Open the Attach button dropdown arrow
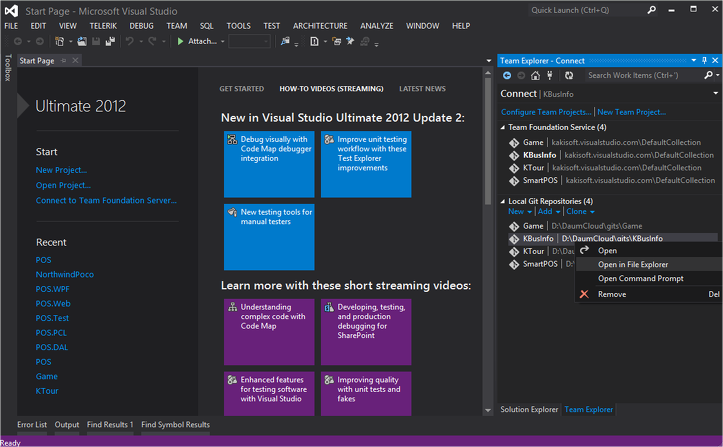The image size is (723, 447). (x=223, y=42)
